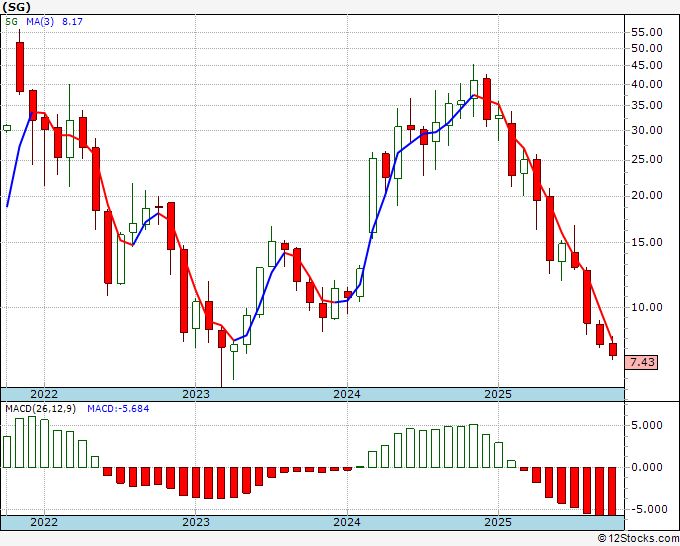This screenshot has height=546, width=680.
Task: Click the 25.00 price axis label
Action: 647,160
